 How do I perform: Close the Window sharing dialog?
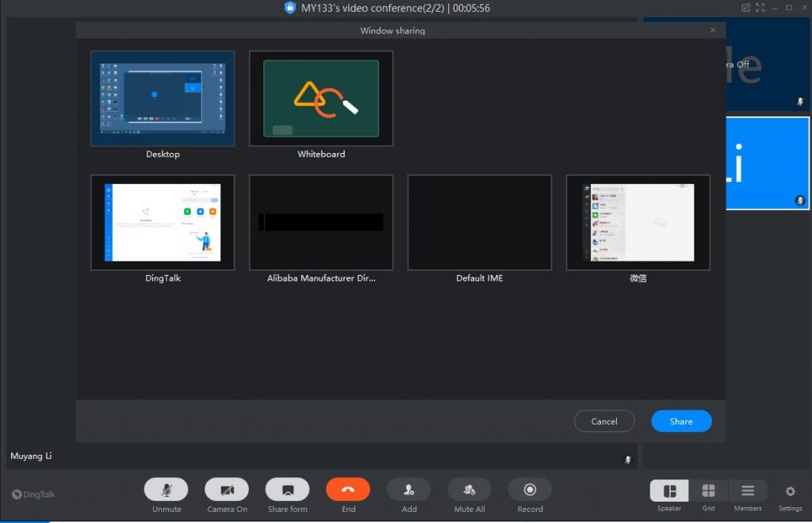coord(713,30)
